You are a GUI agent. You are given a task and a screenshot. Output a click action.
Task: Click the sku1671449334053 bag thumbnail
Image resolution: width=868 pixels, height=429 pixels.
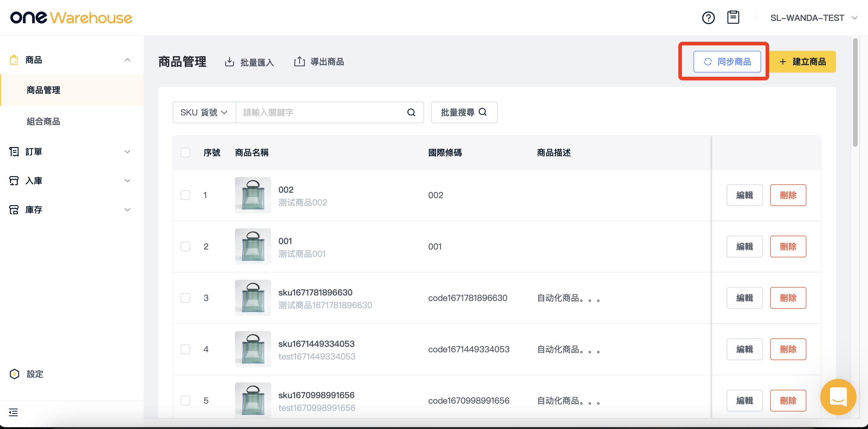click(x=253, y=349)
